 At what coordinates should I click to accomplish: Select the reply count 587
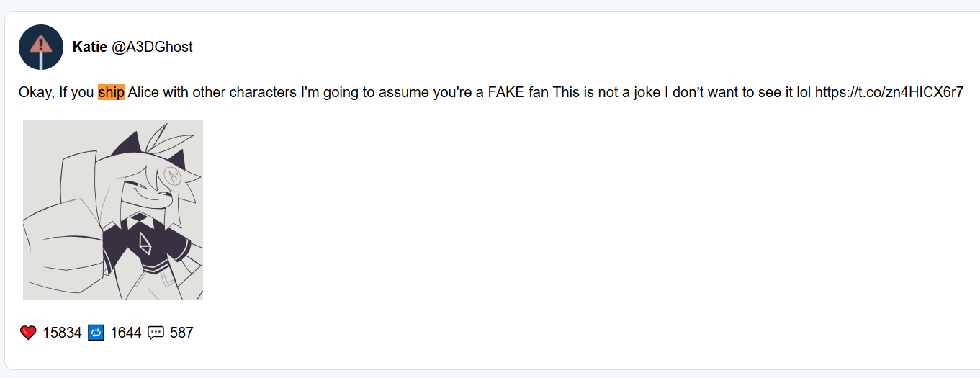pyautogui.click(x=181, y=333)
